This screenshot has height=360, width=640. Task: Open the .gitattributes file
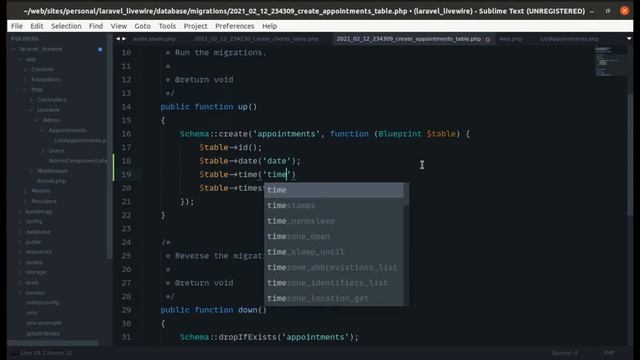tap(43, 333)
